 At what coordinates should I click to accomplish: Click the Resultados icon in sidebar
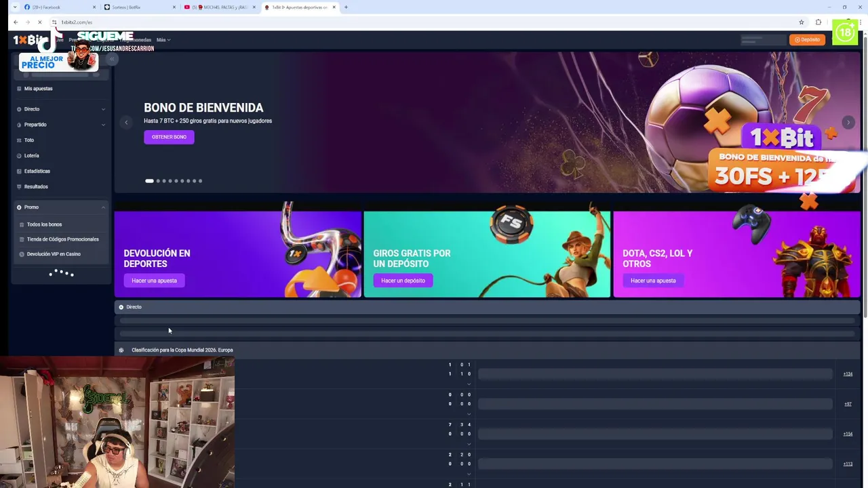click(19, 187)
